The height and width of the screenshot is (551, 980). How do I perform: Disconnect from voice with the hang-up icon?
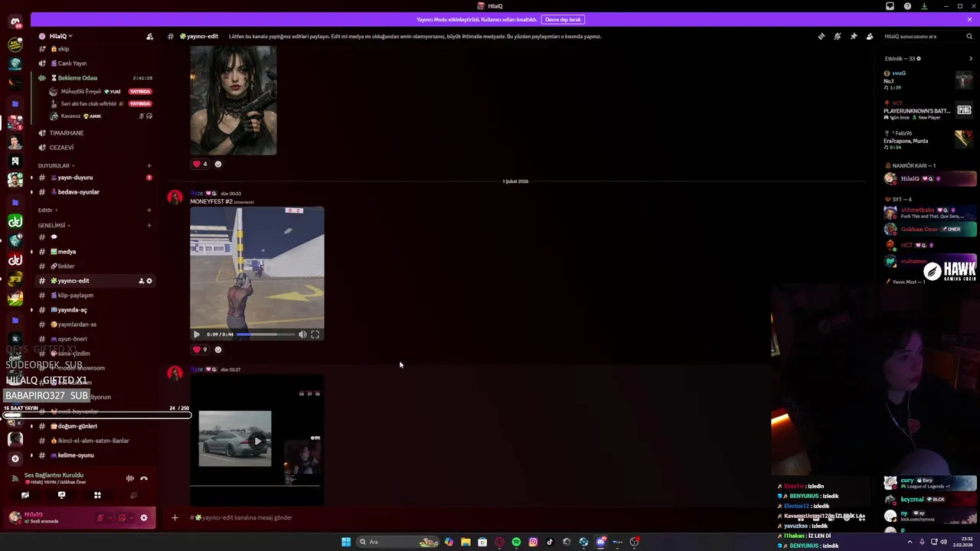(144, 478)
